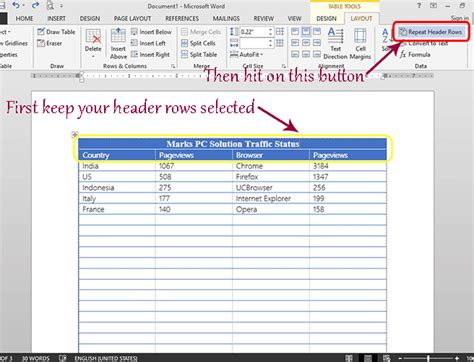Click Distribute Columns icon
Viewport: 474px width, 362px height.
click(280, 43)
